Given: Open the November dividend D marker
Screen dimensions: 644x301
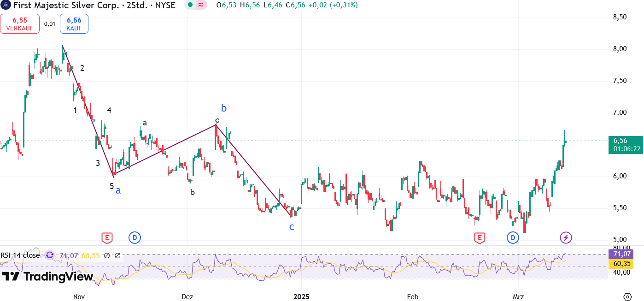Looking at the screenshot, I should [x=135, y=238].
